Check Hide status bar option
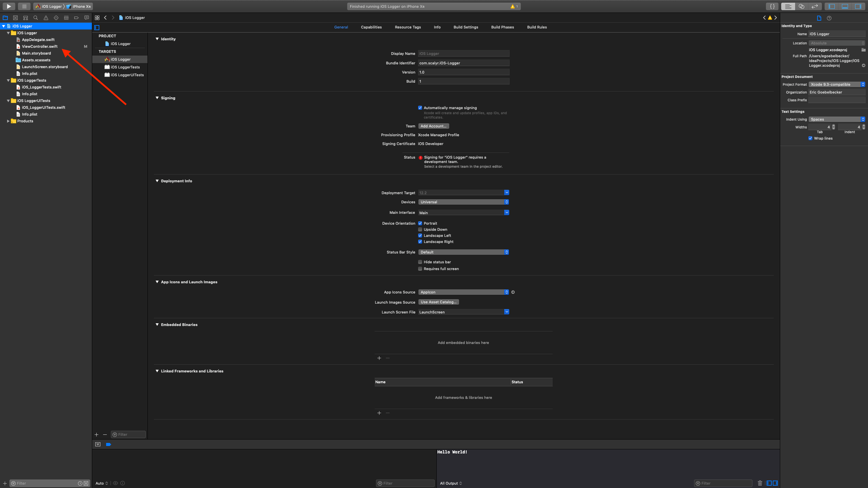 click(x=420, y=262)
